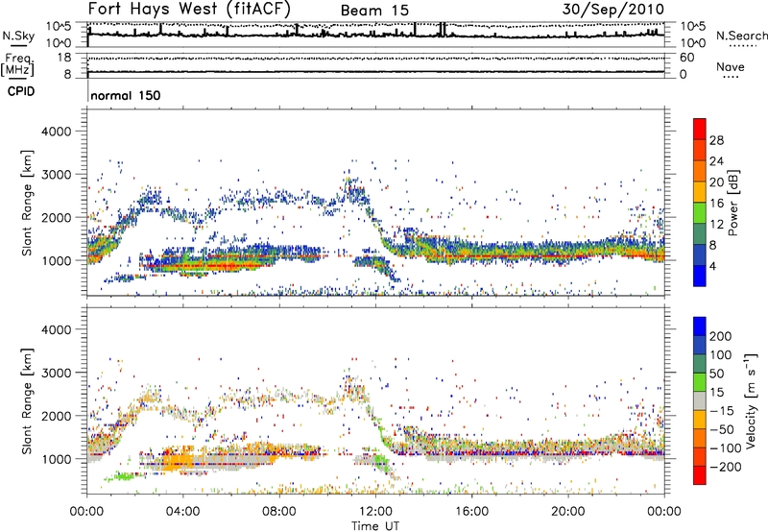
Task: Click the 'Slant Range [km]' label of power panel
Action: (27, 203)
